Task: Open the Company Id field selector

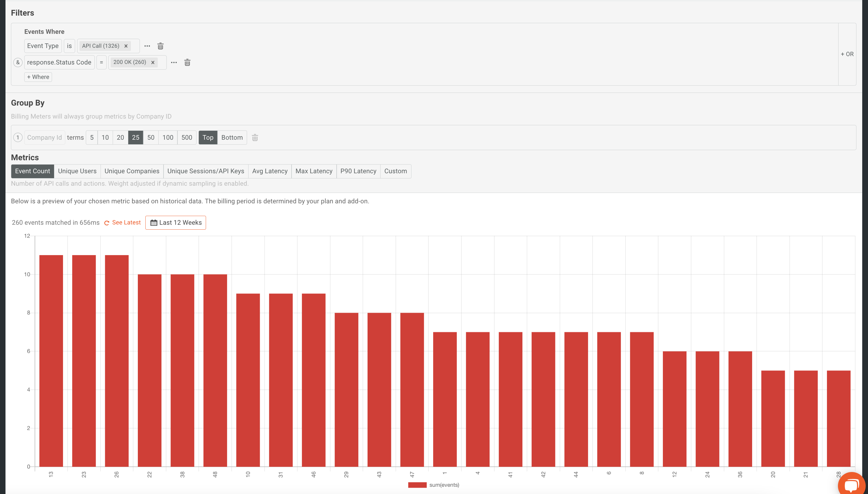Action: (x=44, y=137)
